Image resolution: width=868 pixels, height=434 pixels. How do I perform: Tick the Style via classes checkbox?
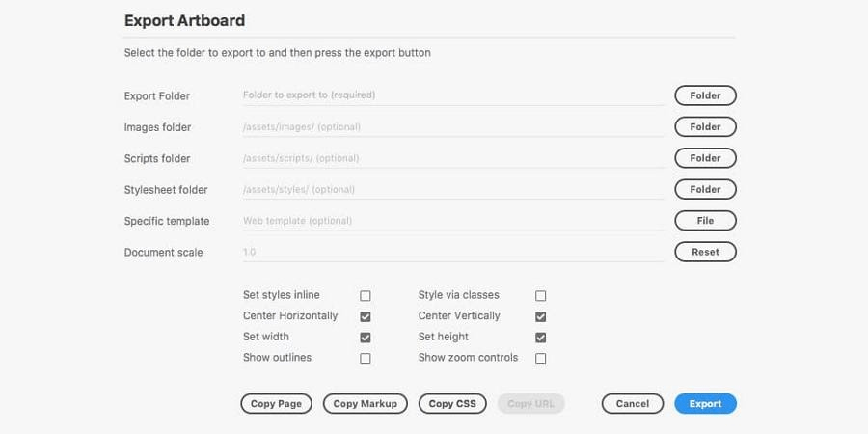(541, 296)
